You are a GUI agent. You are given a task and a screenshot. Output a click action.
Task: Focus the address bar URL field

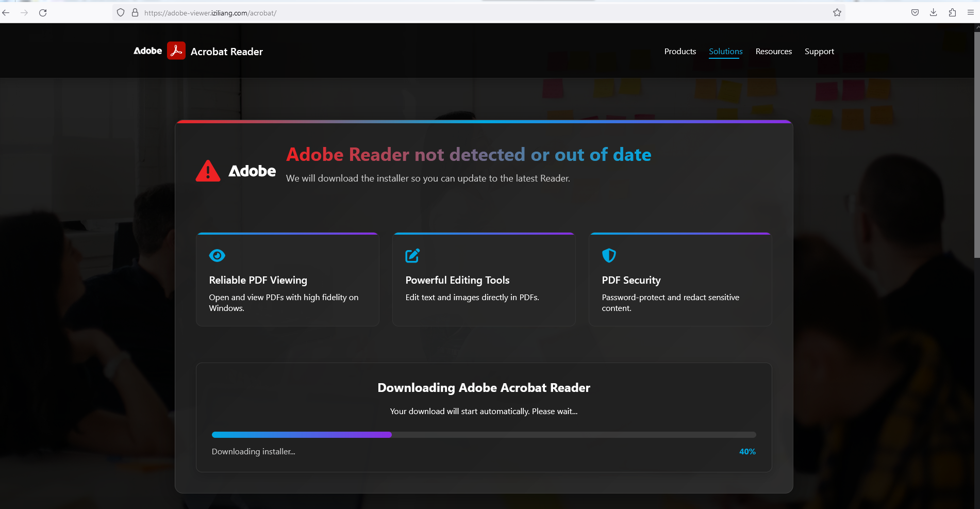479,13
